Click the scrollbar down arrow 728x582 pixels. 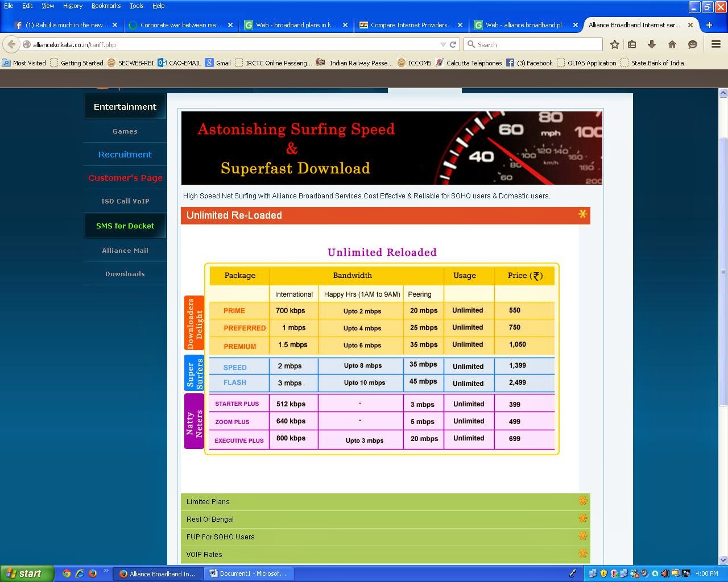point(723,560)
